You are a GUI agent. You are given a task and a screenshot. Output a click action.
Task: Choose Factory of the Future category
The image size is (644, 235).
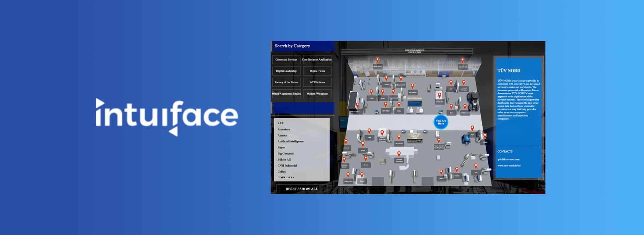(x=286, y=82)
